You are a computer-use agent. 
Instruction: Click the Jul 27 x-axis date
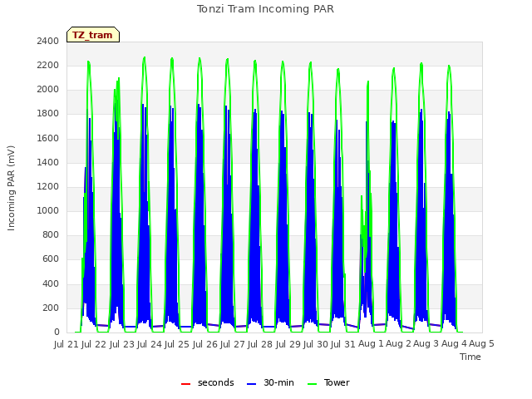233,344
